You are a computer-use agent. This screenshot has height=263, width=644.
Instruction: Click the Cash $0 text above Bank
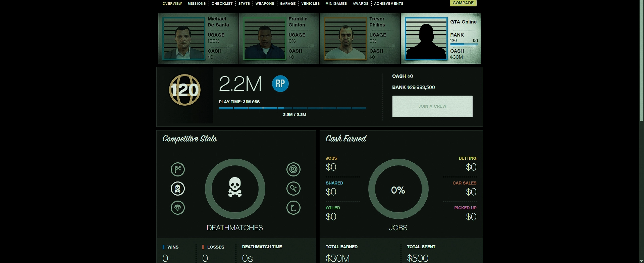(402, 76)
